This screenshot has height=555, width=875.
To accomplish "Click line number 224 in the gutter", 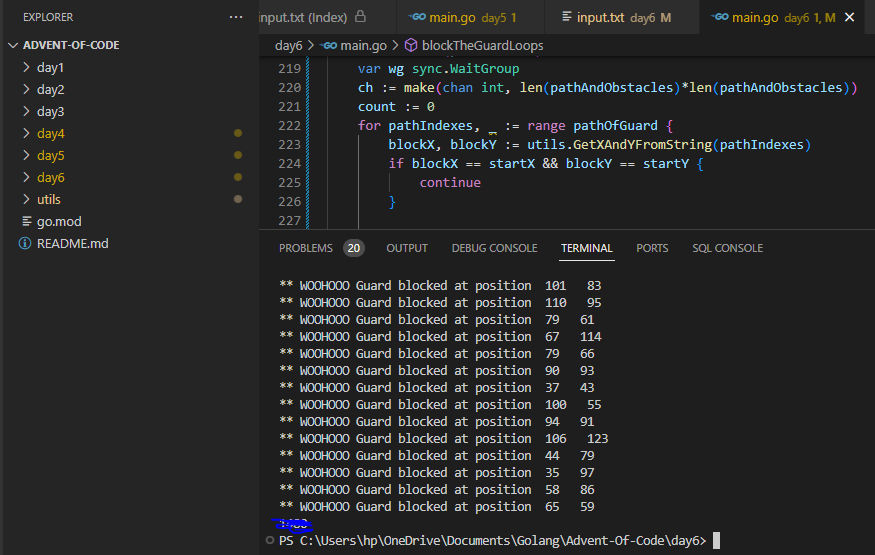I will point(289,164).
